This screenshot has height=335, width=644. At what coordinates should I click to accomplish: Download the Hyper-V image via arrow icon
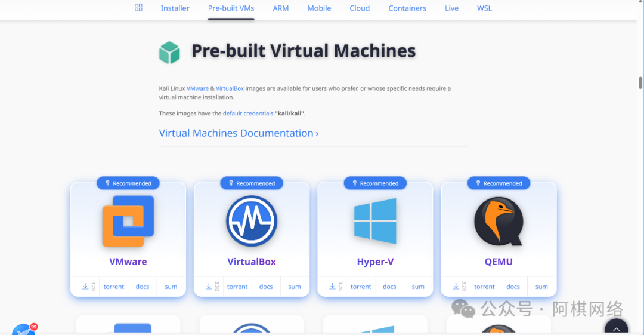[332, 287]
